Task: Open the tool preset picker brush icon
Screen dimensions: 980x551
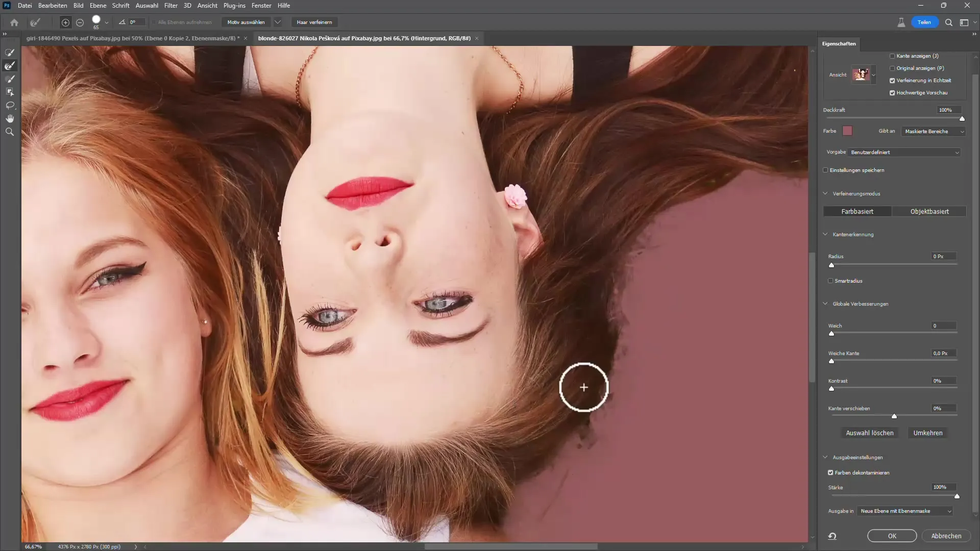Action: [x=35, y=22]
